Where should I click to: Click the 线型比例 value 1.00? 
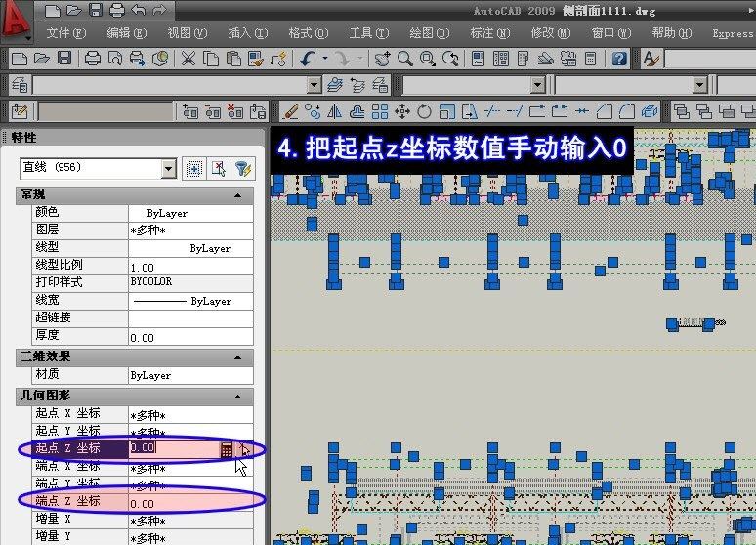(x=190, y=267)
